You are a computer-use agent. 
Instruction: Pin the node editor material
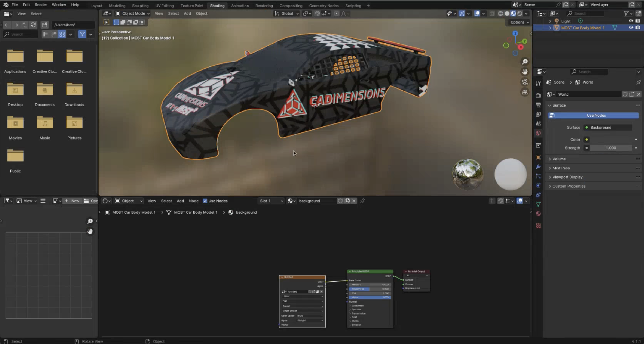362,201
